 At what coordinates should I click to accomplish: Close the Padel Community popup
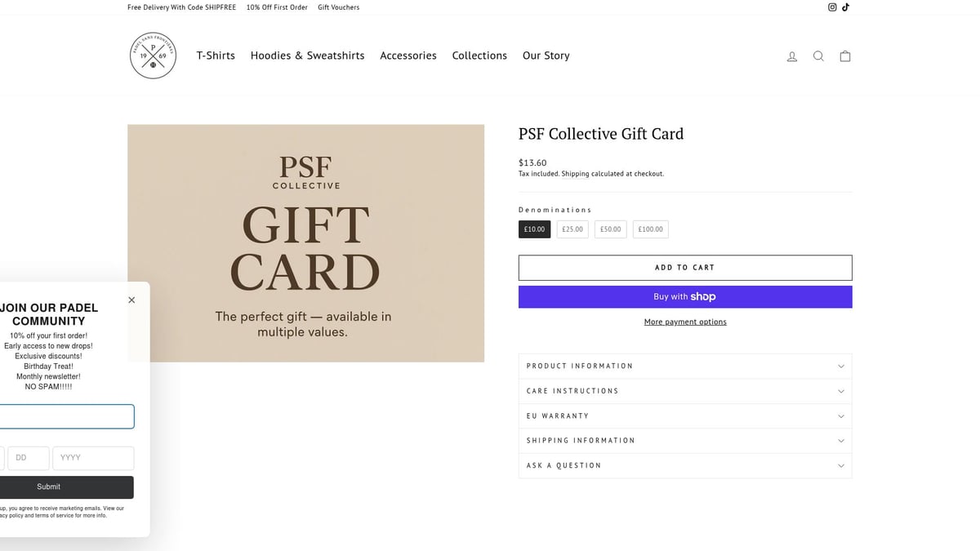tap(131, 300)
